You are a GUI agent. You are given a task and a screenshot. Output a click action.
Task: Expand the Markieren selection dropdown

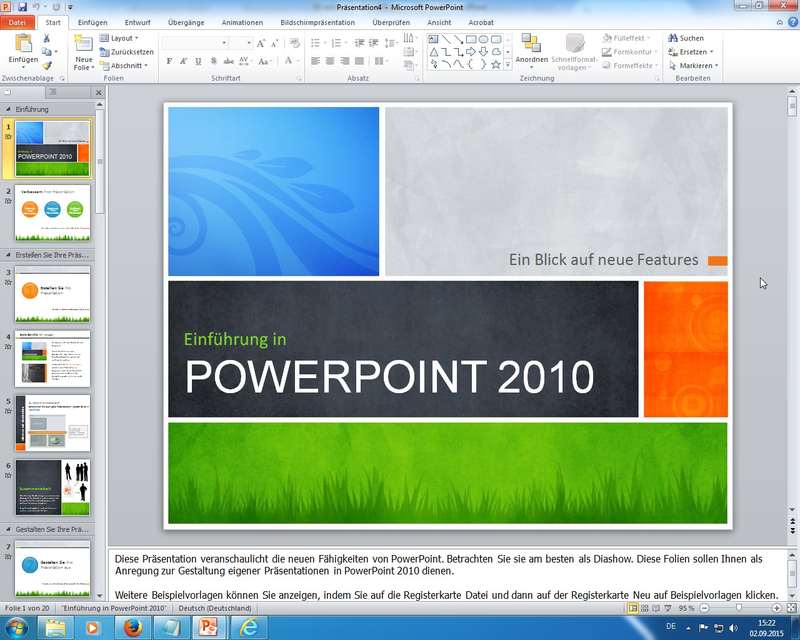[695, 65]
